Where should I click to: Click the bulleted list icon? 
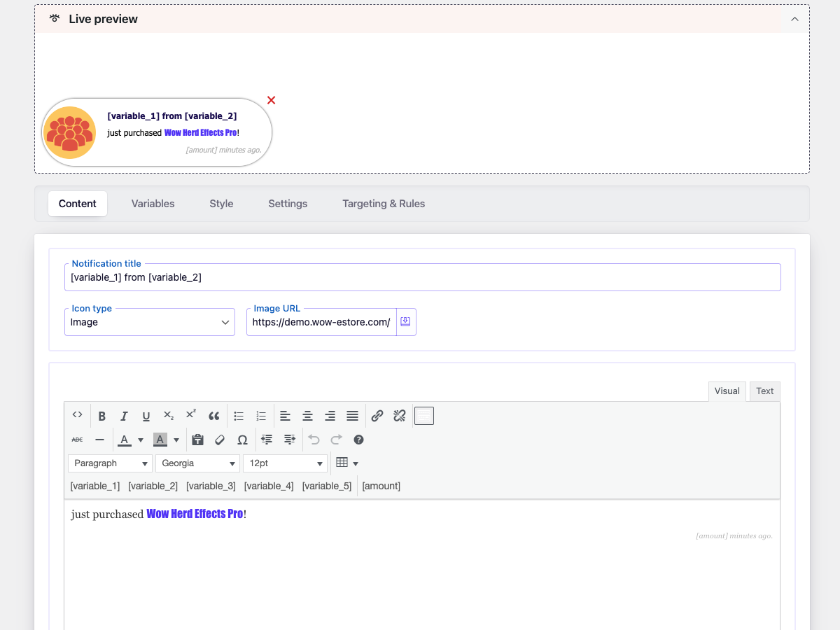(239, 416)
